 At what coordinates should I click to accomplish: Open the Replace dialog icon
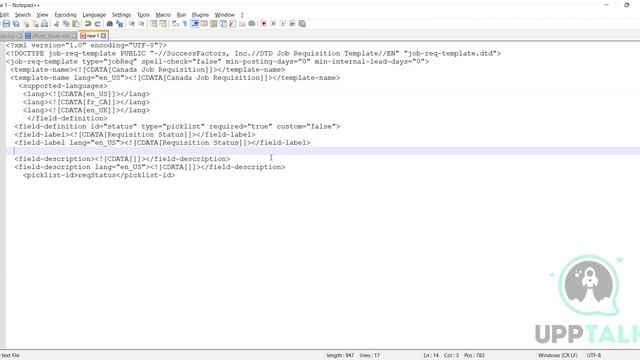120,24
